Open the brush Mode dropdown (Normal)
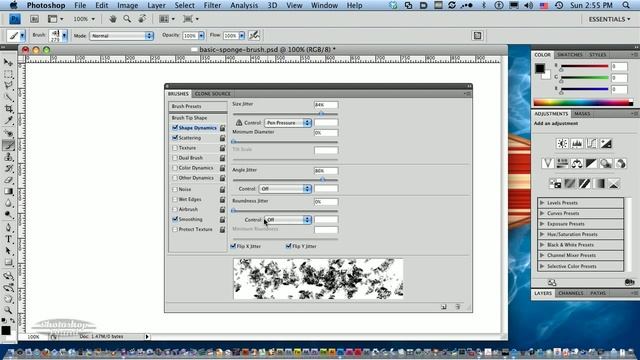Viewport: 640px width, 360px height. click(x=121, y=36)
